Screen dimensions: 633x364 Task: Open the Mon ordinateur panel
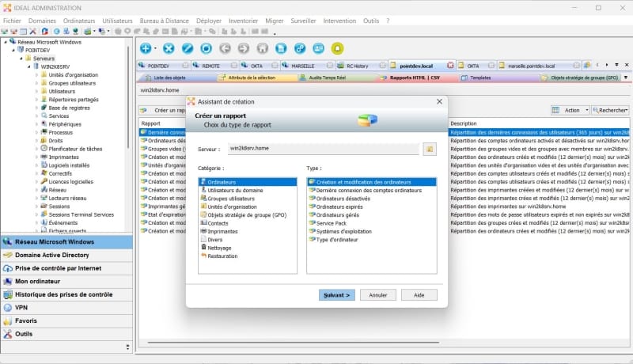(x=66, y=281)
